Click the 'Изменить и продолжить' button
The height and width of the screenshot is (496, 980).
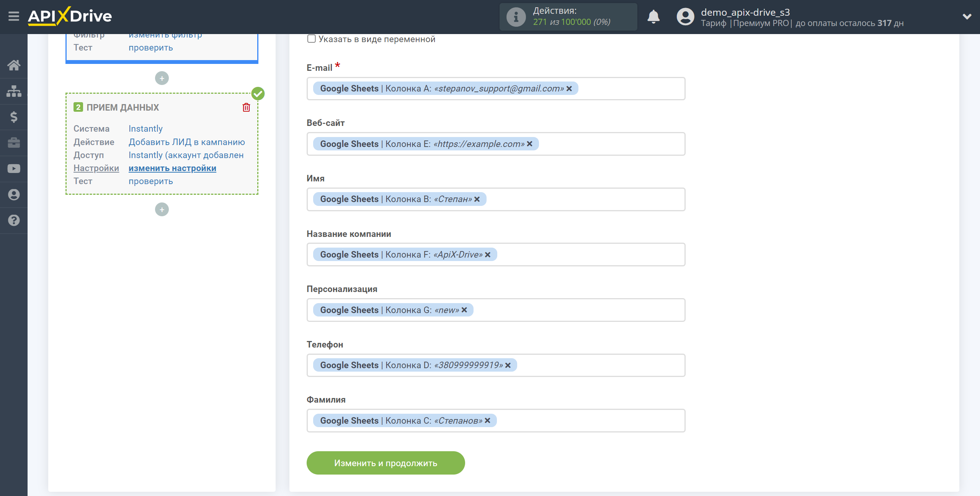click(x=385, y=463)
